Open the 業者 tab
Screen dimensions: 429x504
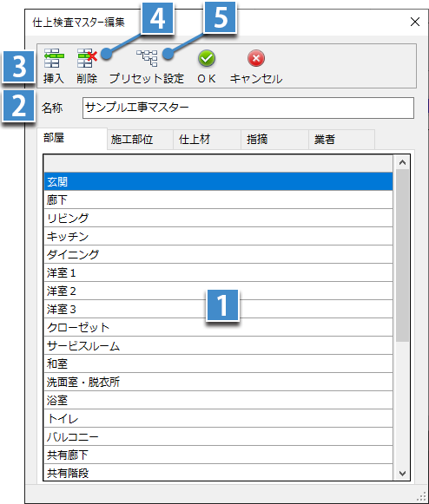341,140
